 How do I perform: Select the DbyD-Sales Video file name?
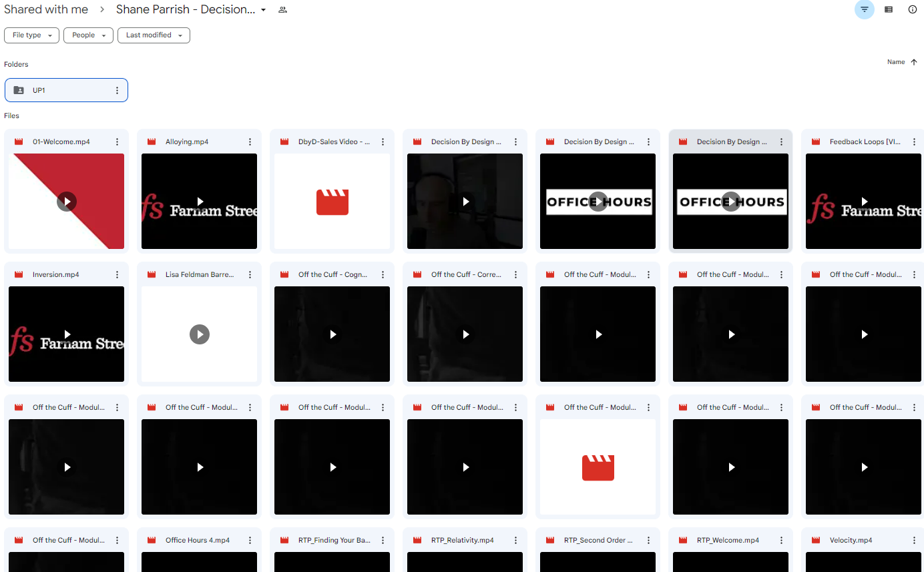(334, 142)
